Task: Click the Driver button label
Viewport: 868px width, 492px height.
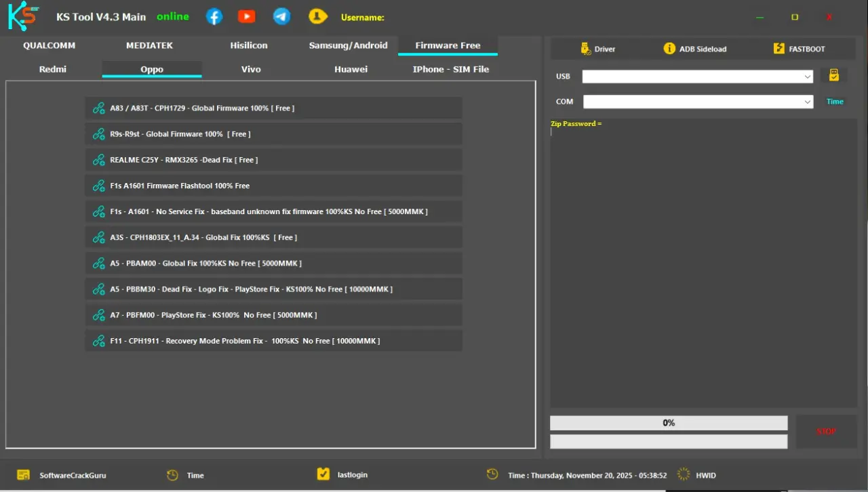Action: click(605, 49)
